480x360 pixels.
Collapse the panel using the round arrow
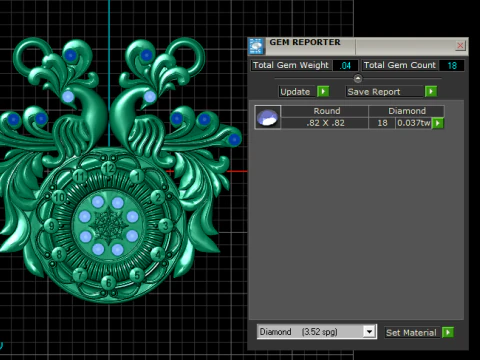point(358,79)
